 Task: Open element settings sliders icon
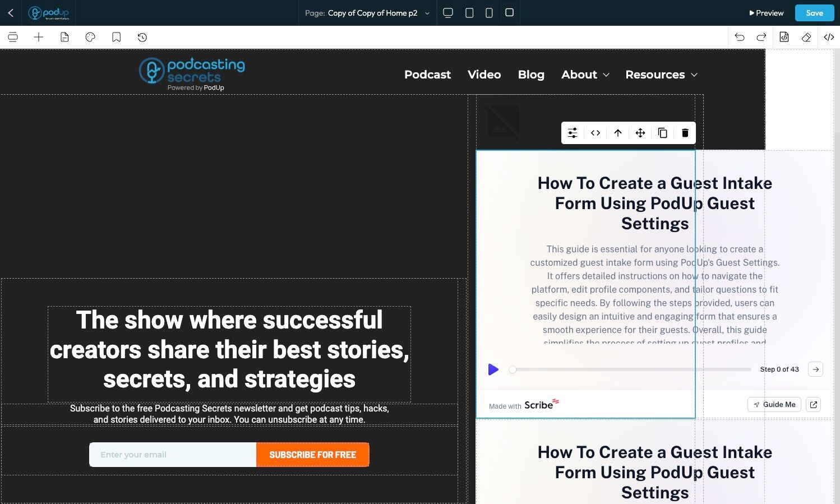(x=573, y=133)
